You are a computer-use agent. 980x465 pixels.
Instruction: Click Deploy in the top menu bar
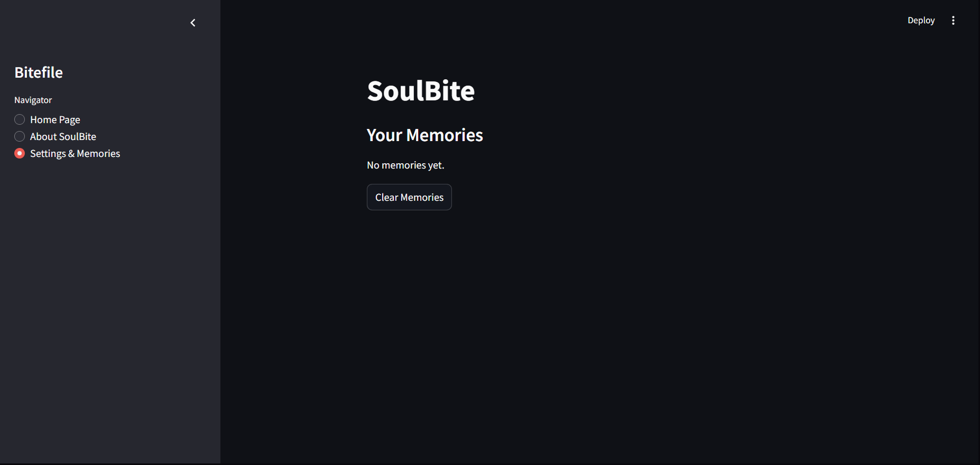[x=921, y=20]
